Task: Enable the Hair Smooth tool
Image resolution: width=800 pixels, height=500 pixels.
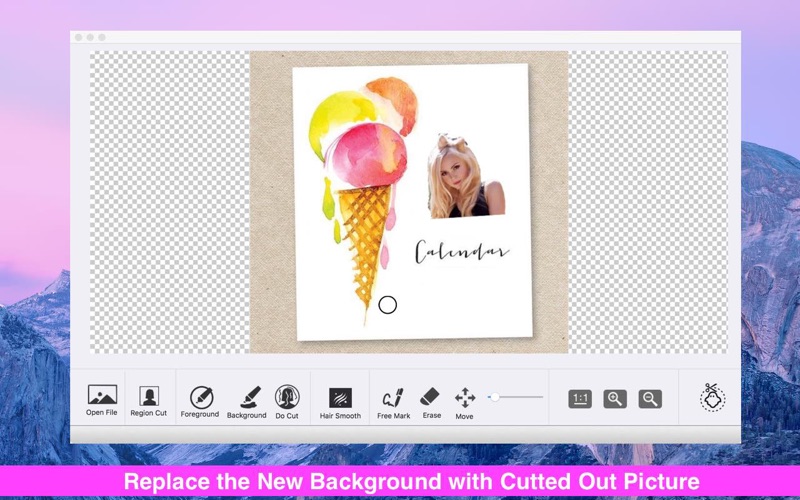Action: tap(340, 398)
